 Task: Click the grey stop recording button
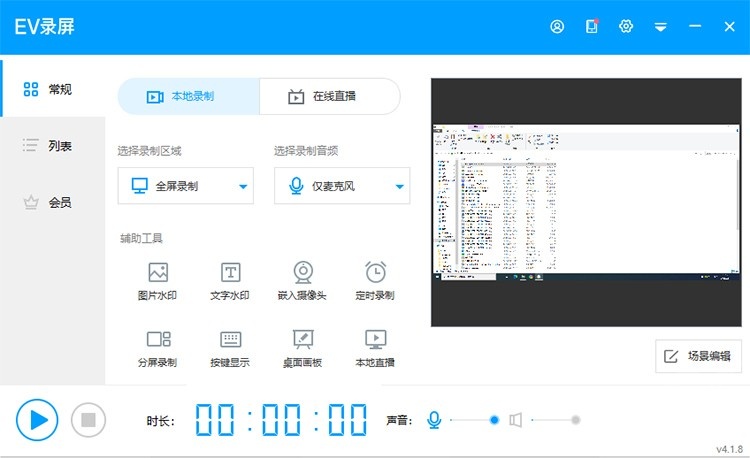coord(88,420)
